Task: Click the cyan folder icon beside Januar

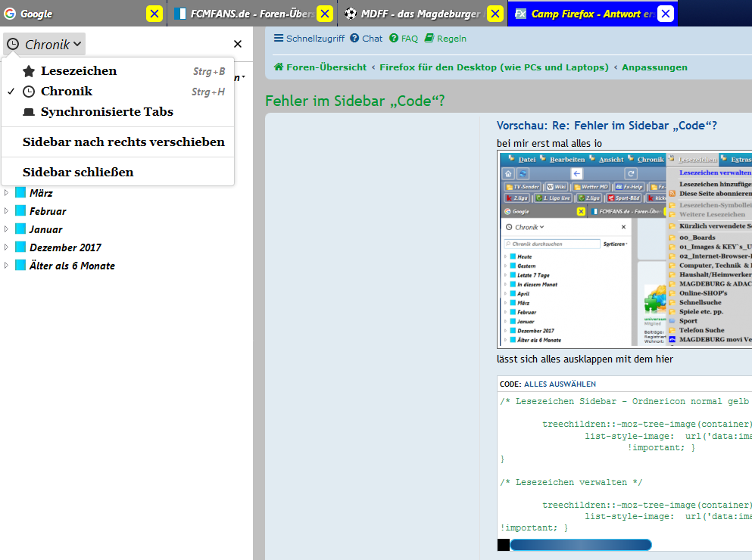Action: [x=20, y=229]
